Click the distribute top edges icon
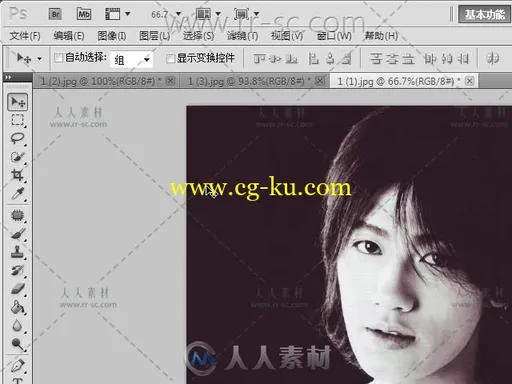Viewport: 512px width, 384px height. point(376,59)
